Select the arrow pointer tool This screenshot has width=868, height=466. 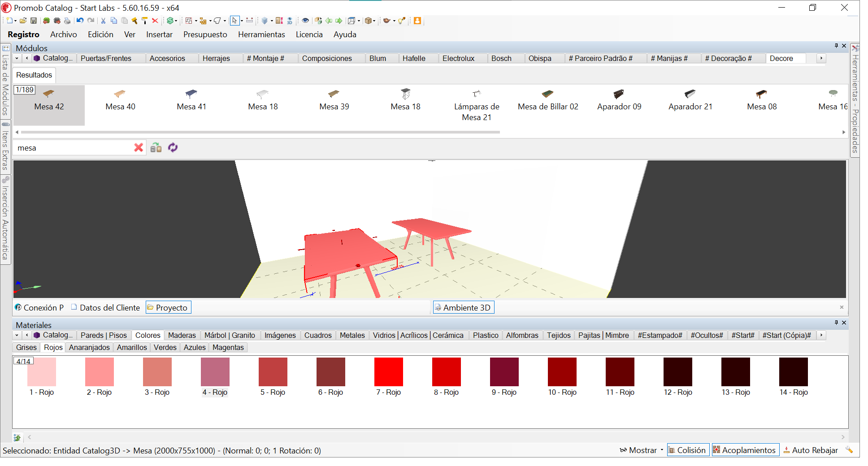pos(234,21)
